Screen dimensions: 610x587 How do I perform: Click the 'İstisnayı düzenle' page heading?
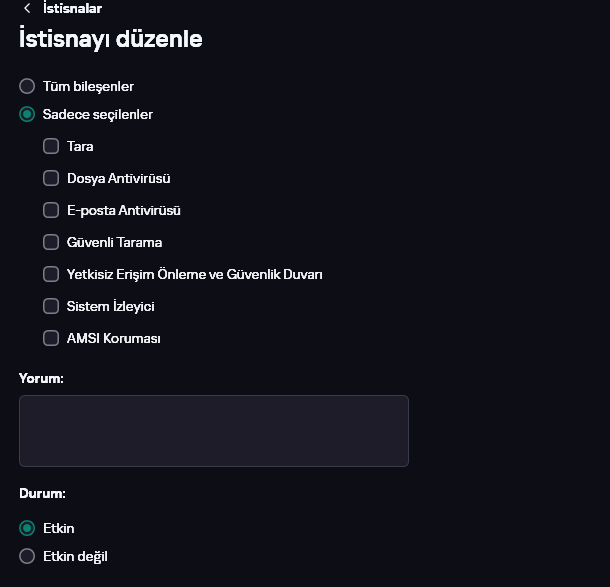[111, 39]
